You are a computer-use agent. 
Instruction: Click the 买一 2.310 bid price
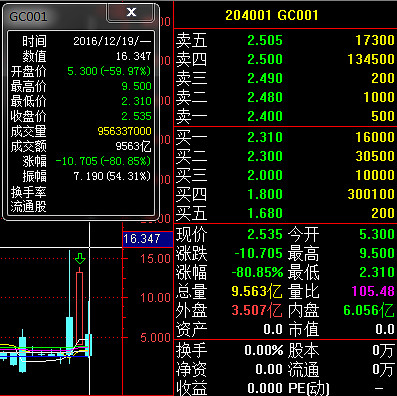click(x=265, y=137)
